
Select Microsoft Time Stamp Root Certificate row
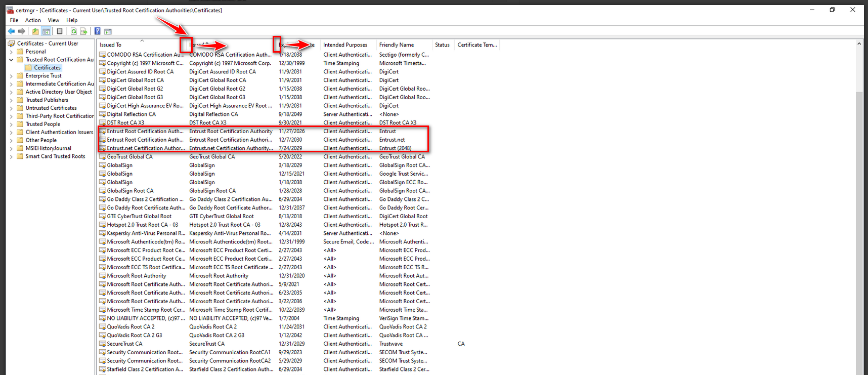(x=264, y=310)
